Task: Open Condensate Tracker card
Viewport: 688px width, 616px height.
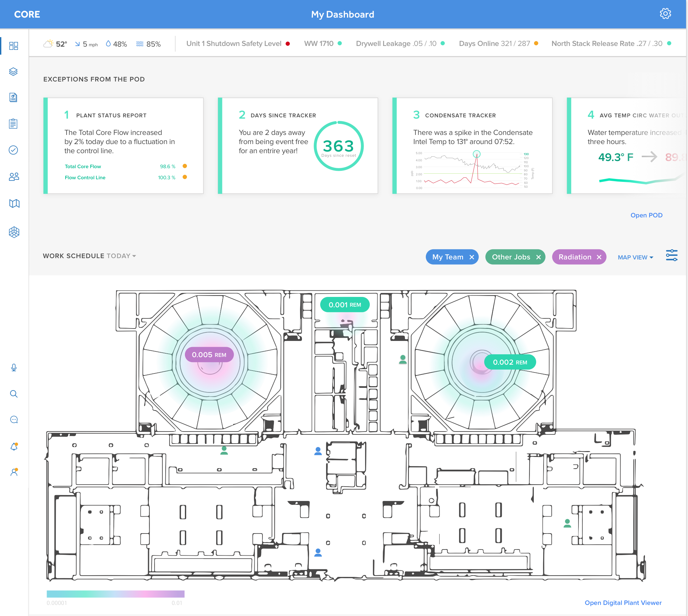Action: point(472,146)
